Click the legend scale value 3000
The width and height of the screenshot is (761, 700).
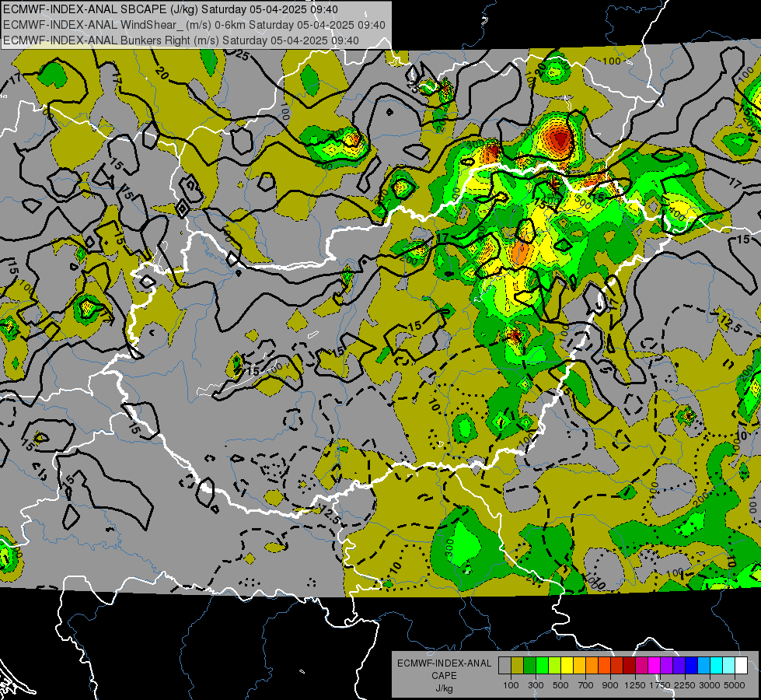(710, 685)
